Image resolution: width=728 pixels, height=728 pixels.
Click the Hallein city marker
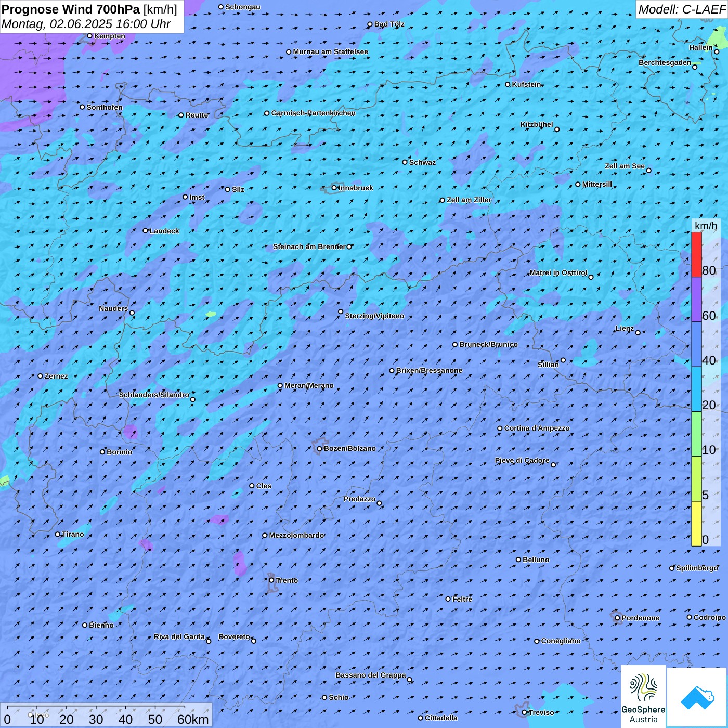pyautogui.click(x=717, y=52)
